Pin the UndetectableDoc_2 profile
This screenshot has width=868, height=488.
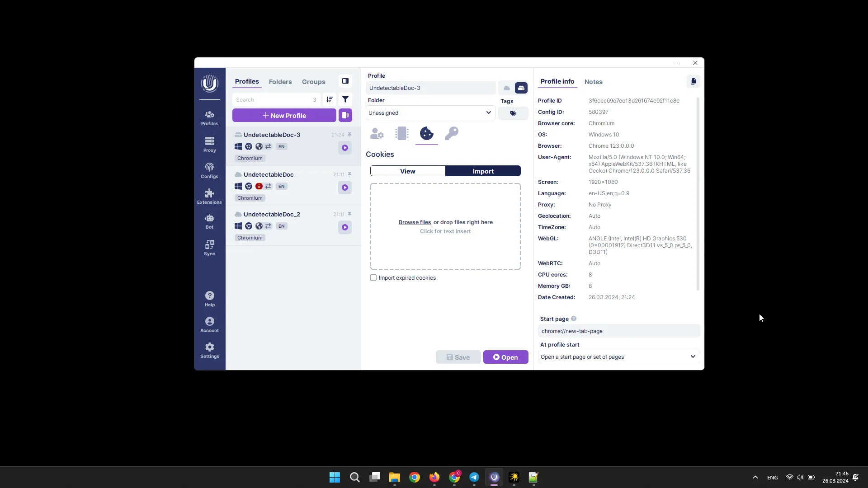(349, 214)
